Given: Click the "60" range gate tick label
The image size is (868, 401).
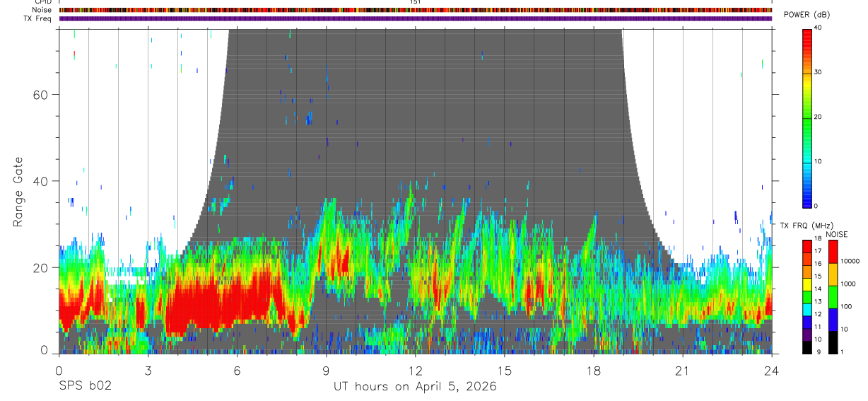Looking at the screenshot, I should click(41, 94).
